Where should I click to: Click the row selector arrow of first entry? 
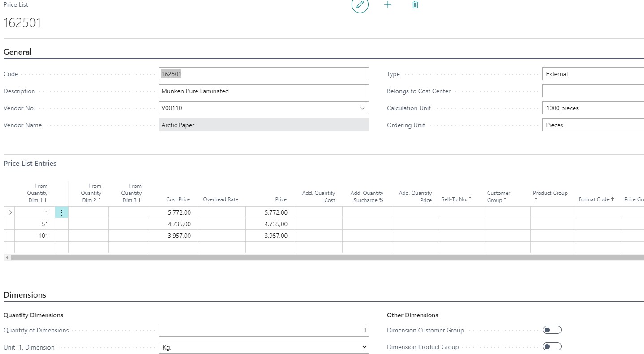pos(9,212)
